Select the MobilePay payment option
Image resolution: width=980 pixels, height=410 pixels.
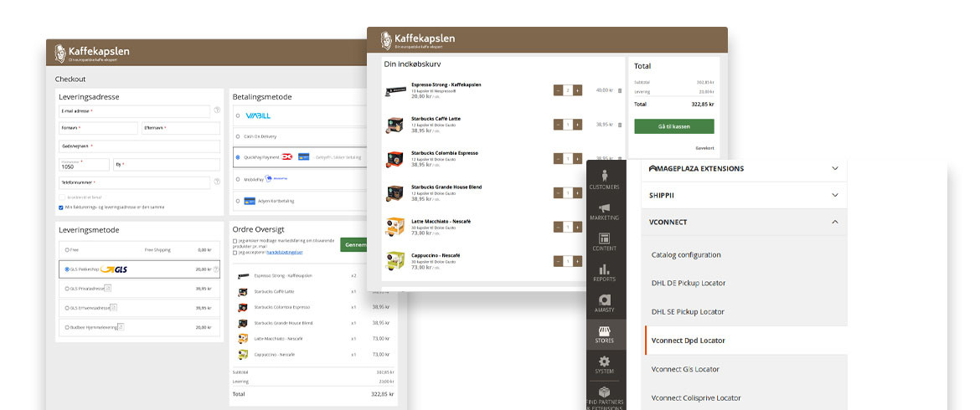pyautogui.click(x=238, y=179)
